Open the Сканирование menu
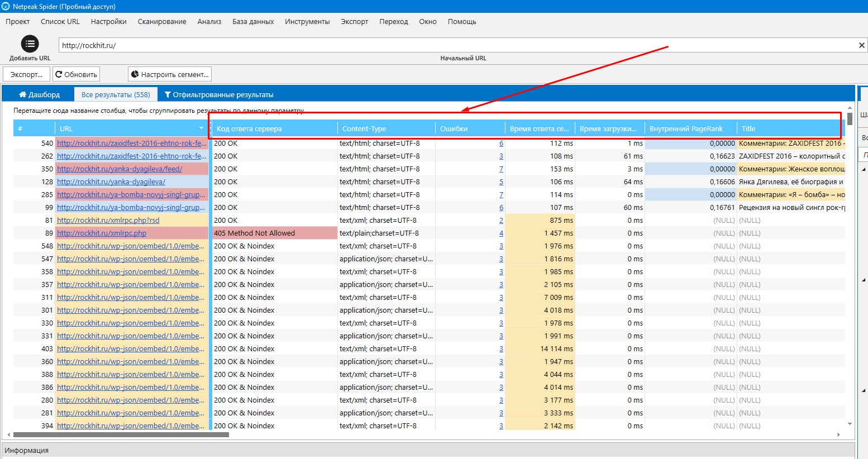 pos(162,22)
